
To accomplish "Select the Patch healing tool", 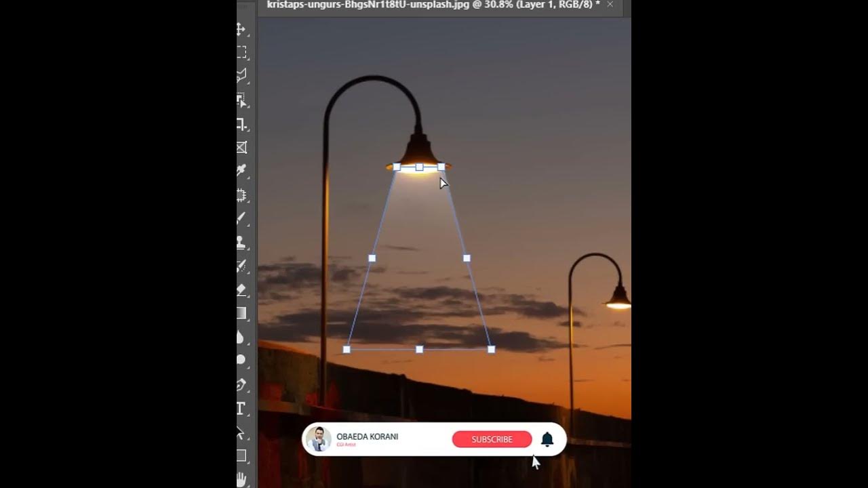I will (241, 195).
